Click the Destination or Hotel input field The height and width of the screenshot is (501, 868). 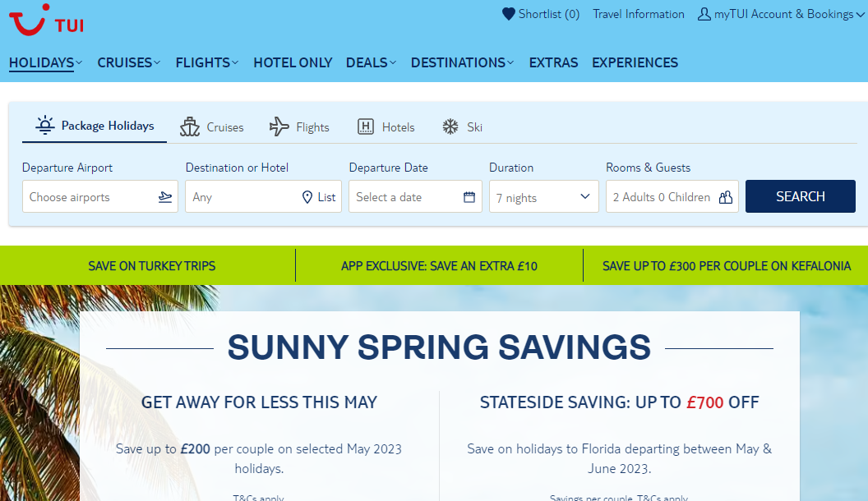tap(242, 197)
